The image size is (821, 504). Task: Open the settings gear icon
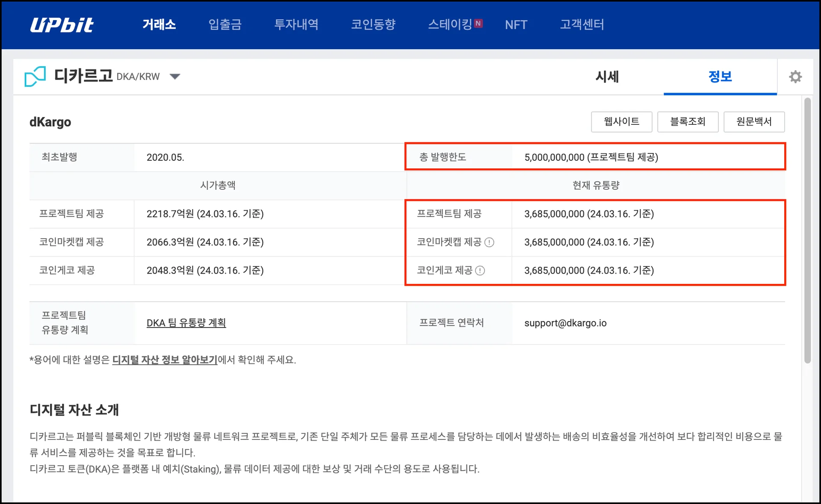click(x=795, y=77)
